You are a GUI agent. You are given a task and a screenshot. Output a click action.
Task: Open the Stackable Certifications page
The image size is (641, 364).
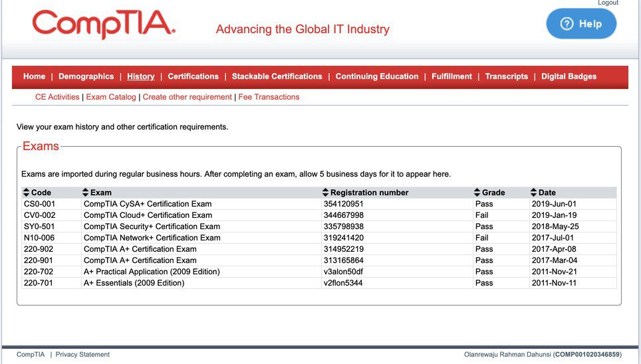(277, 76)
